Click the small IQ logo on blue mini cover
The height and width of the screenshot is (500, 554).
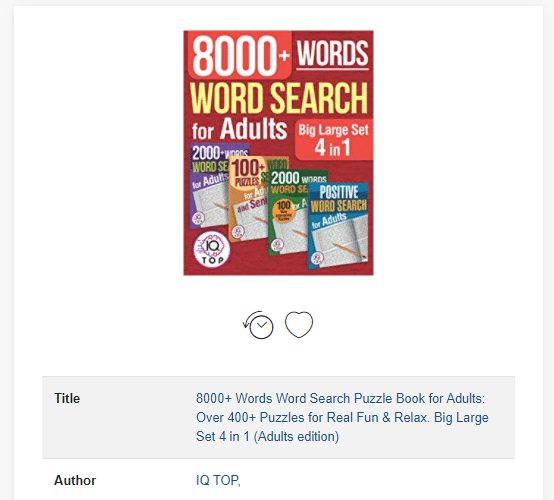click(317, 258)
